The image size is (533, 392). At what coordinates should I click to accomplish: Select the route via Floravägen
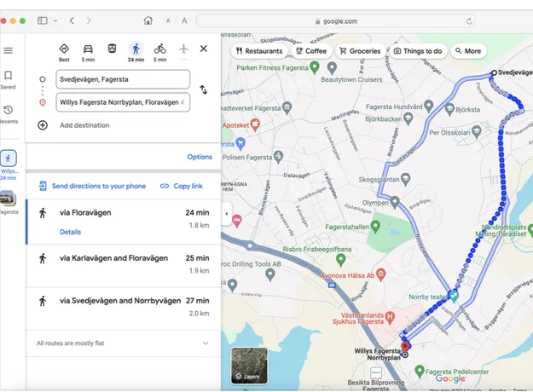(x=124, y=222)
